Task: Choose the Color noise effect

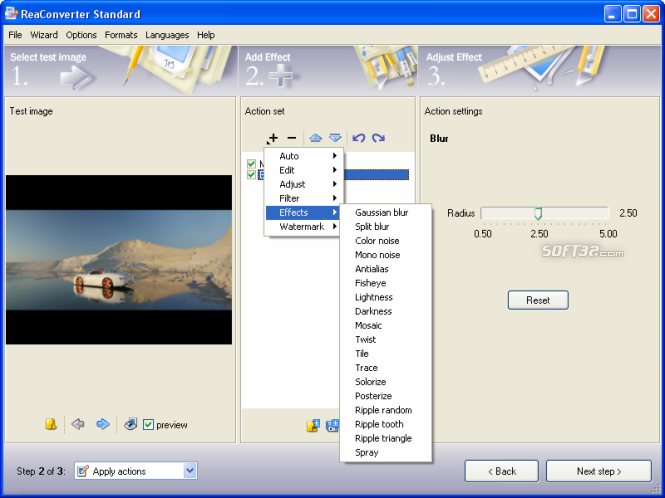Action: 386,241
